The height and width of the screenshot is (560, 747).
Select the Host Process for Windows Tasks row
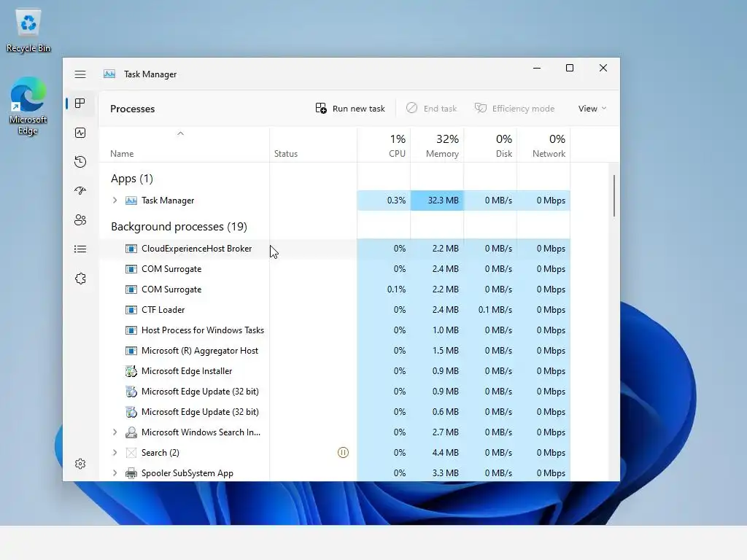[334, 330]
